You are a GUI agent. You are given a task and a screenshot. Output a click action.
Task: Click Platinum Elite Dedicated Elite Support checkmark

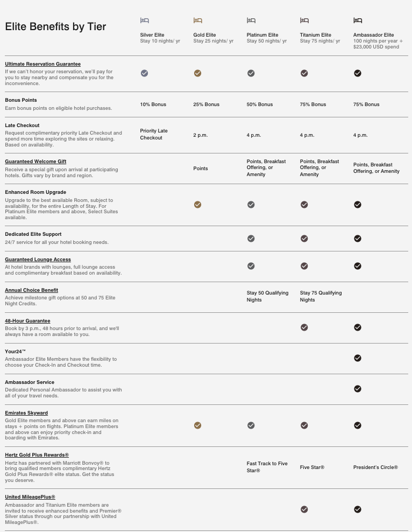pos(251,239)
